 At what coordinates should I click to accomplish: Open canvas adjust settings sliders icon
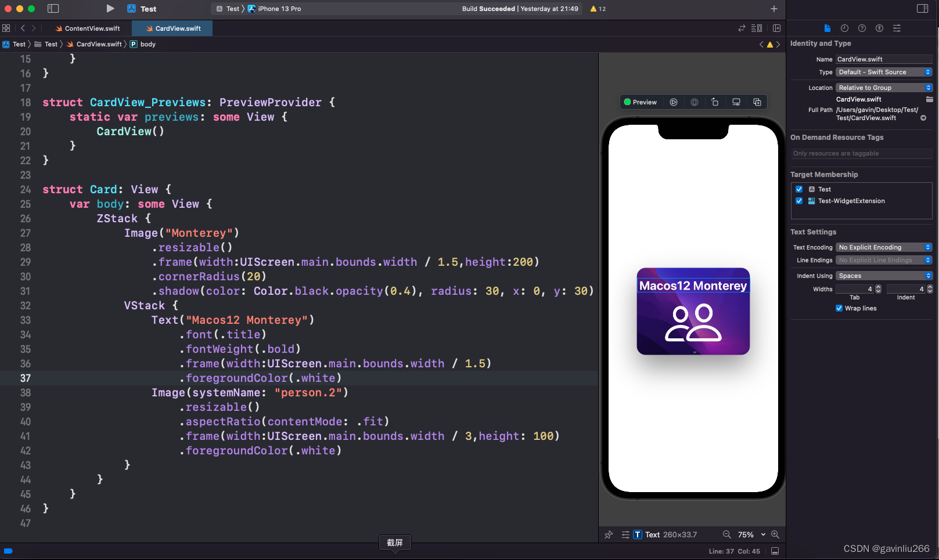(x=625, y=534)
